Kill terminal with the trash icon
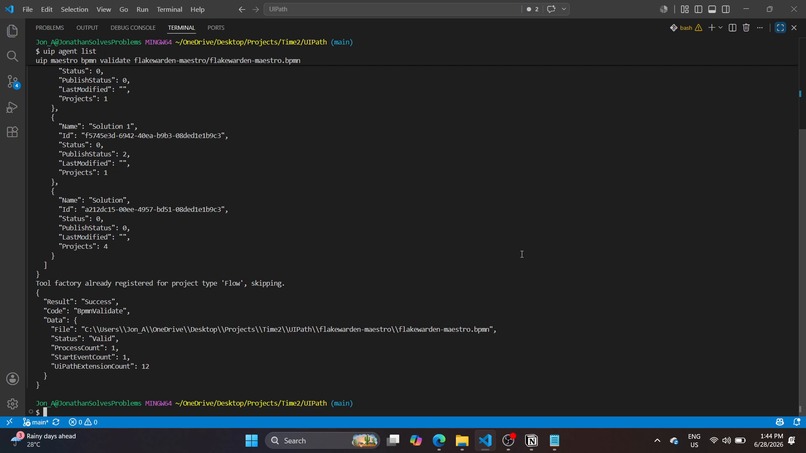Viewport: 806px width, 453px height. (x=746, y=28)
